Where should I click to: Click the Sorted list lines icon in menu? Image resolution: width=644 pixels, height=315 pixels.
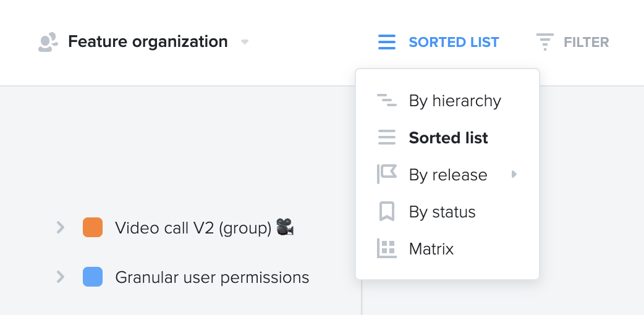coord(386,137)
